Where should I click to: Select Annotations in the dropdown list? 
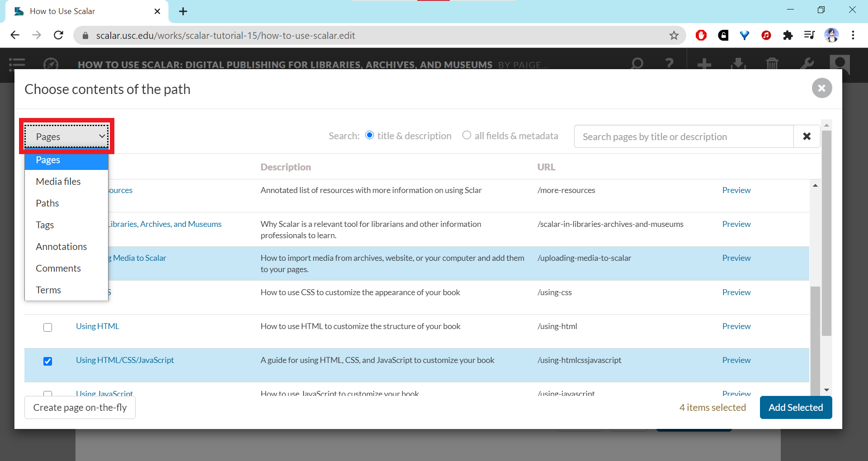(x=61, y=247)
